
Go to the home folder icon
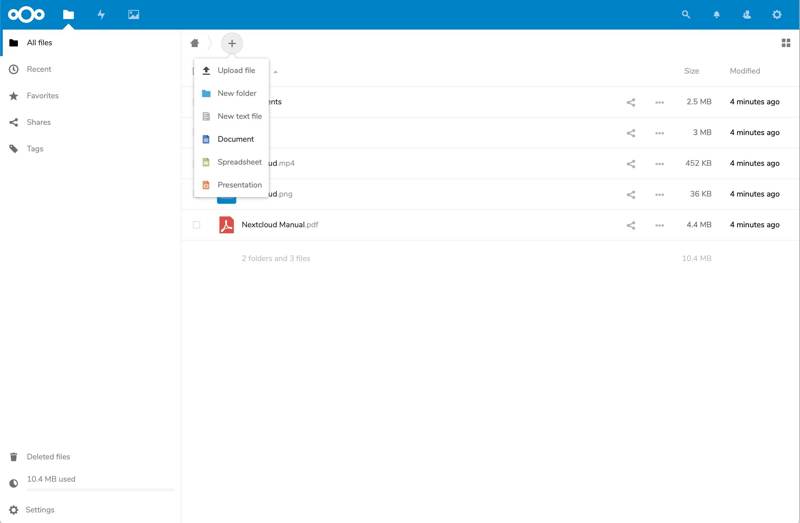(x=195, y=43)
